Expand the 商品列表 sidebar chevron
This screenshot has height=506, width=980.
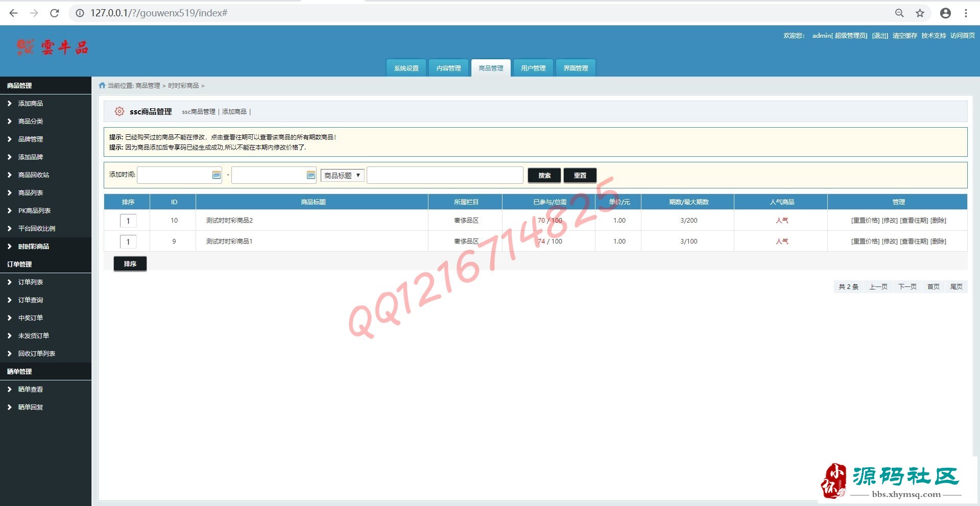tap(9, 192)
